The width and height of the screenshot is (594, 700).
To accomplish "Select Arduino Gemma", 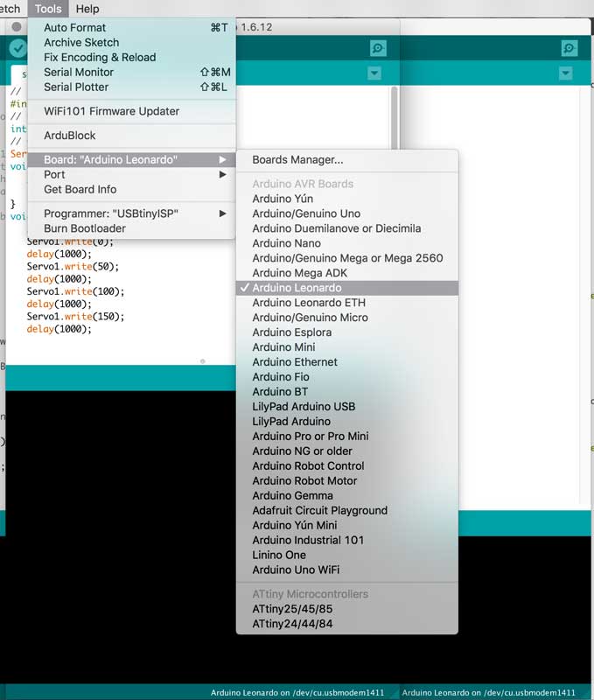I will click(347, 495).
